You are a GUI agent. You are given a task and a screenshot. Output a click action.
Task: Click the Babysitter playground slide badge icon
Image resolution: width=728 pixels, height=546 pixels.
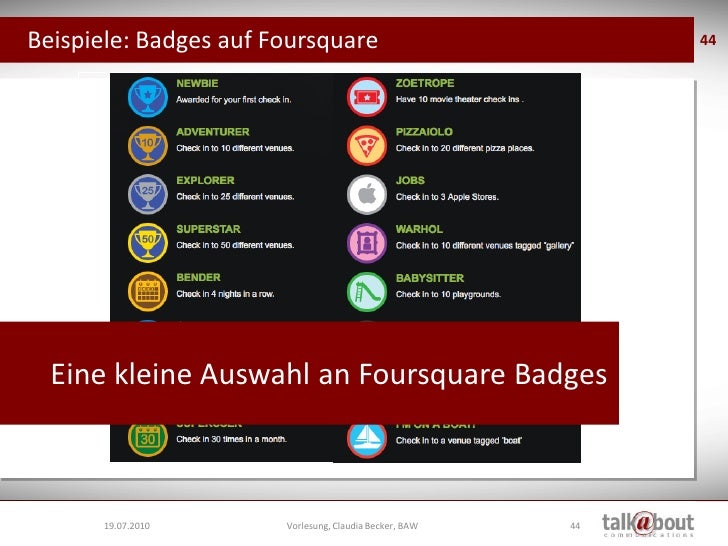tap(367, 292)
